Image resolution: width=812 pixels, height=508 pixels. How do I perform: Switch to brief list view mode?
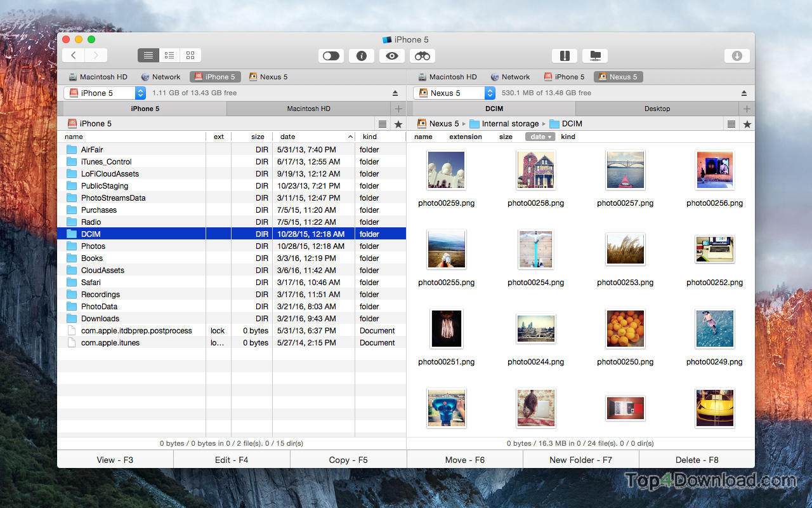169,55
